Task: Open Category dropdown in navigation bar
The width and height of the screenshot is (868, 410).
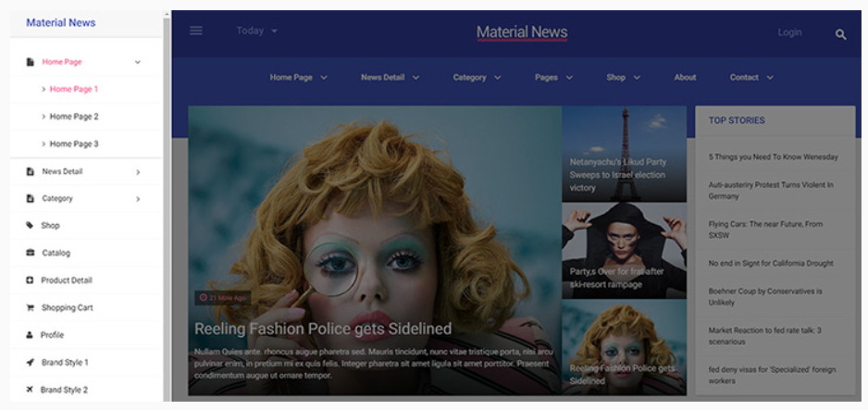Action: pyautogui.click(x=477, y=78)
